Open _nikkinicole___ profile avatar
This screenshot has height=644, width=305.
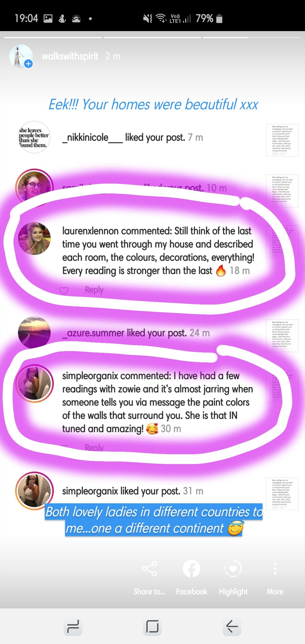34,137
